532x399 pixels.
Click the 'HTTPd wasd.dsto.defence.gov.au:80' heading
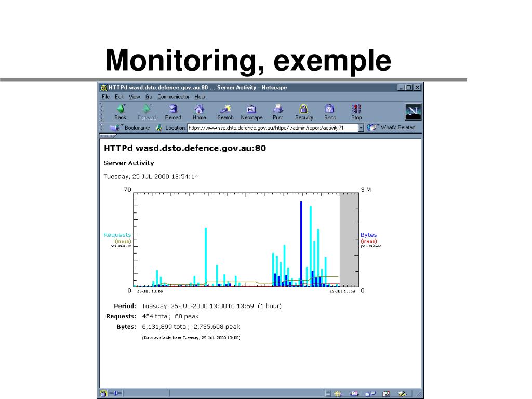coord(185,148)
